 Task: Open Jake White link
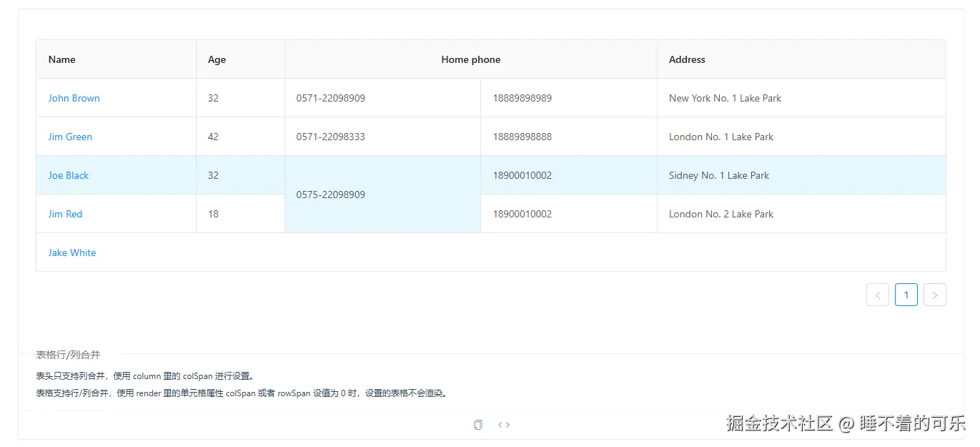tap(72, 252)
